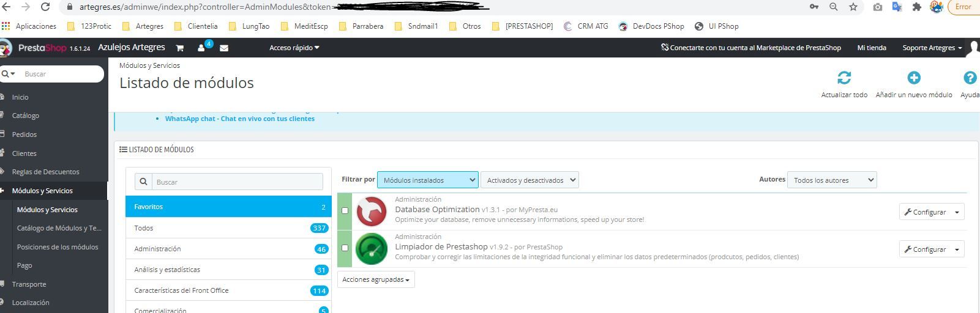Open Reglas de Descuentos in sidebar

[x=46, y=172]
